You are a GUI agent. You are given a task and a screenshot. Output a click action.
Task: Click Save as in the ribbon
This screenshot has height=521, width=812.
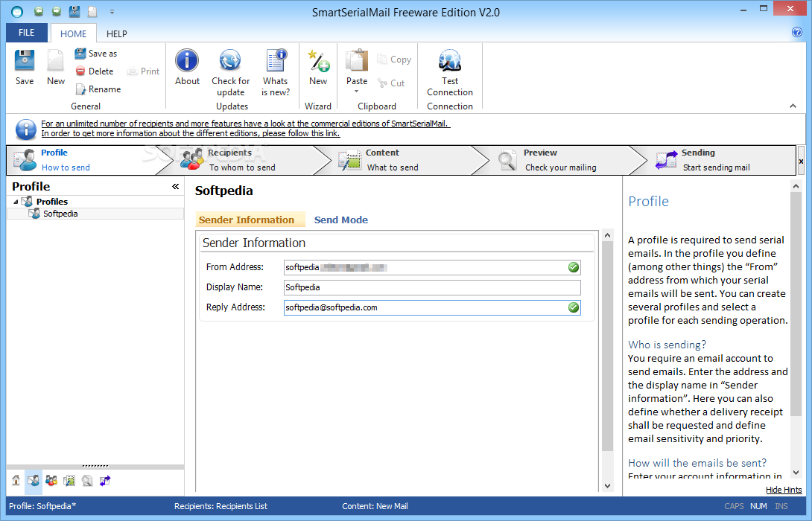(x=96, y=54)
